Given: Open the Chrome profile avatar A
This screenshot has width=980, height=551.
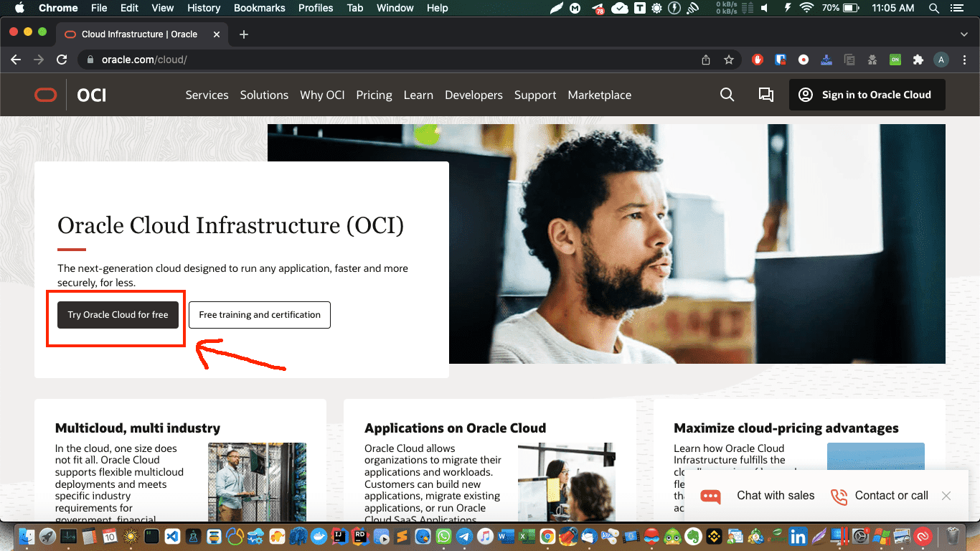Looking at the screenshot, I should pos(941,60).
